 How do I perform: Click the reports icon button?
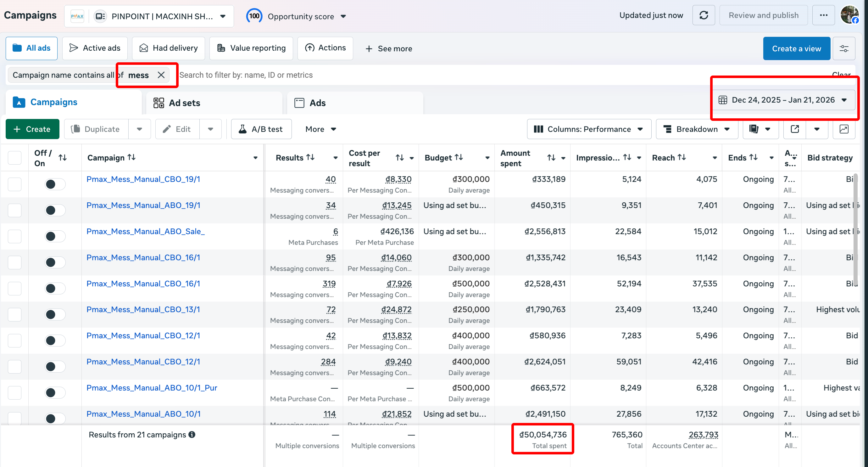(754, 129)
